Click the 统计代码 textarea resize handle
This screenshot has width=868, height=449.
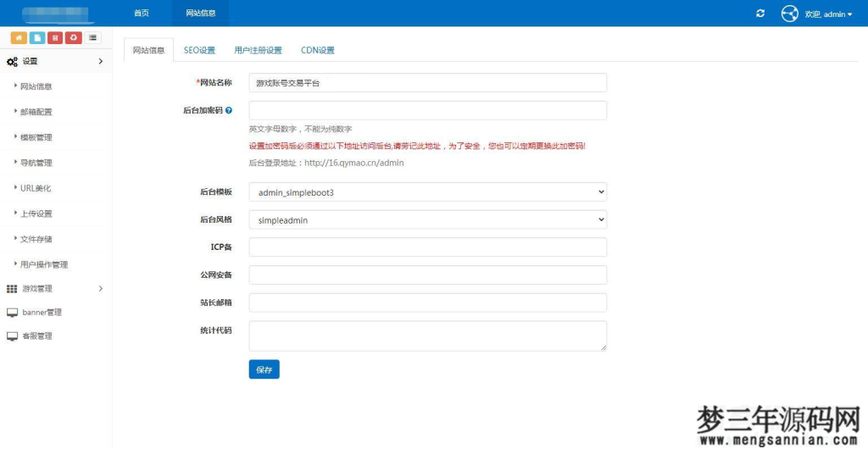pos(604,348)
